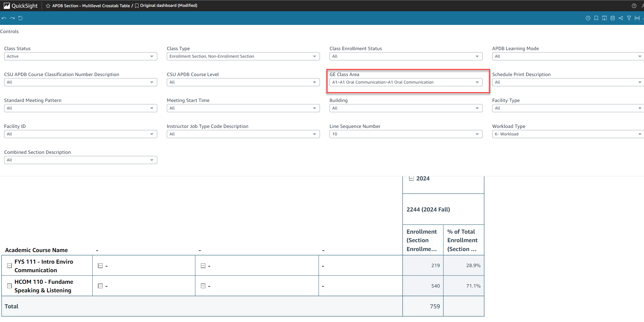
Task: Open Class Enrollment Status dropdown
Action: pyautogui.click(x=406, y=56)
